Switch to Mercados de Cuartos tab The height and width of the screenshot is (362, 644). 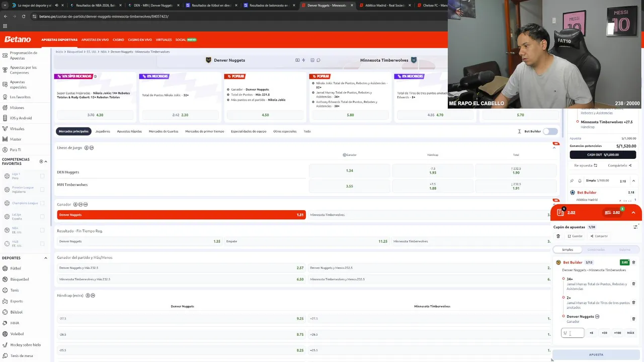[164, 131]
